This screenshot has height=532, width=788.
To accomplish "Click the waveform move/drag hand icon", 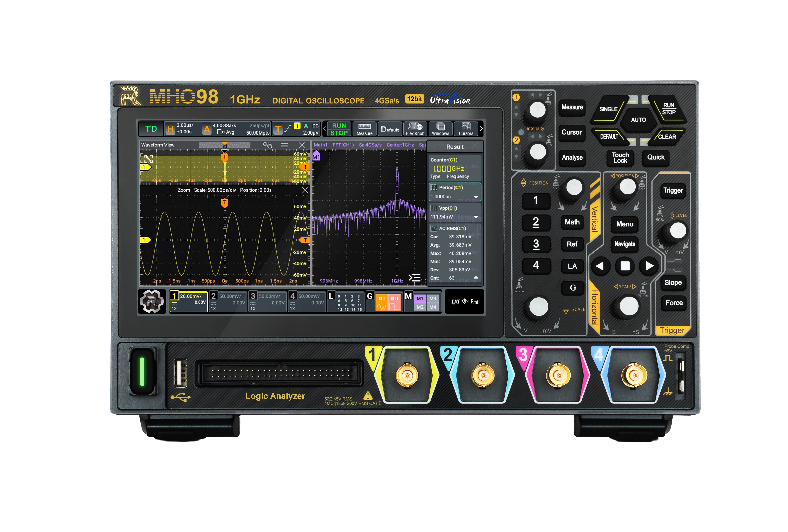I will click(267, 145).
